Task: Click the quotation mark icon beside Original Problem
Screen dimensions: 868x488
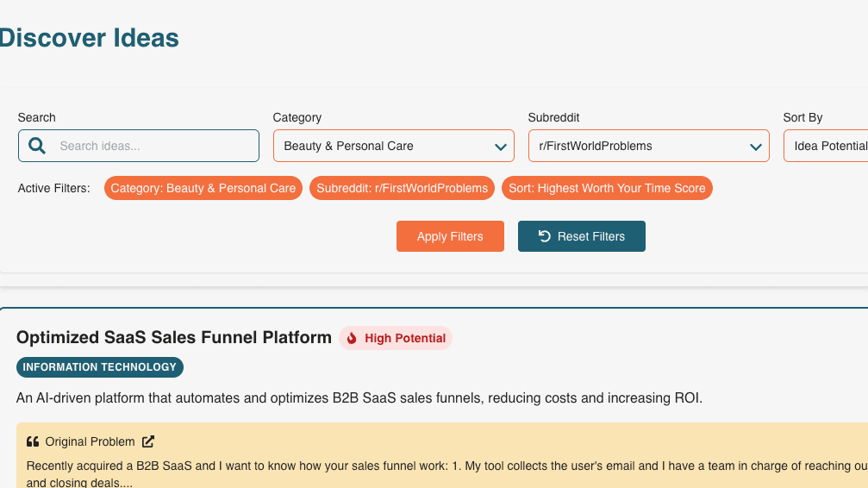Action: [x=33, y=442]
